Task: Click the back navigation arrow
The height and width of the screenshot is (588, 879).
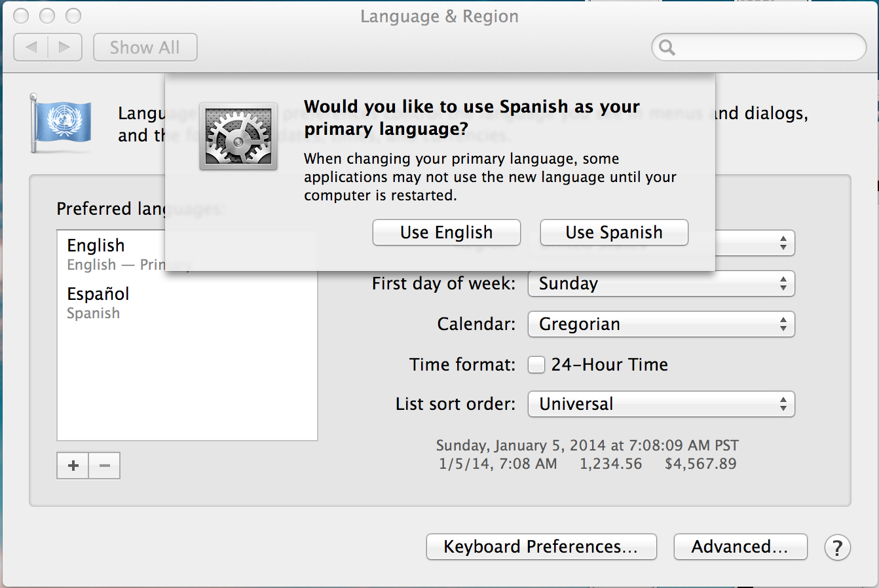Action: pyautogui.click(x=31, y=47)
